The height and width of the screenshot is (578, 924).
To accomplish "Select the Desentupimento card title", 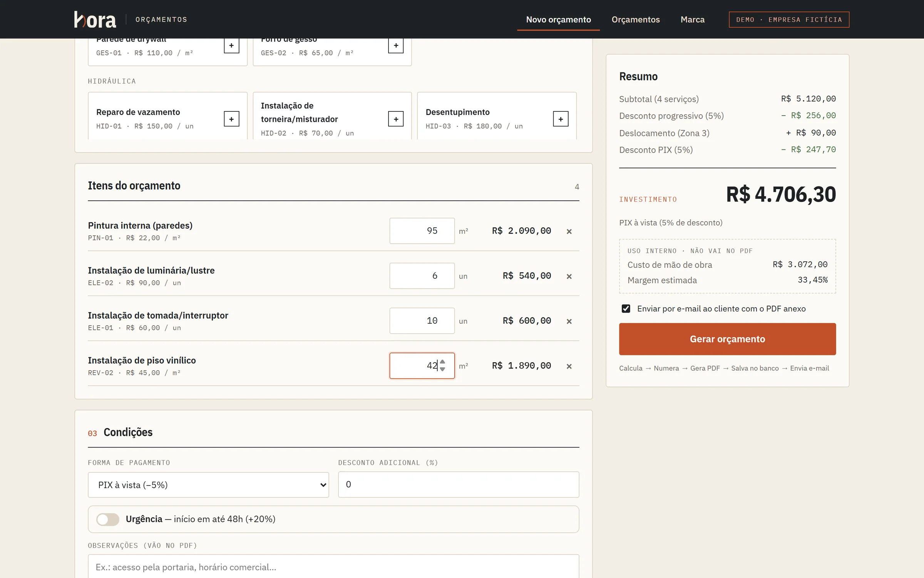I will coord(457,112).
